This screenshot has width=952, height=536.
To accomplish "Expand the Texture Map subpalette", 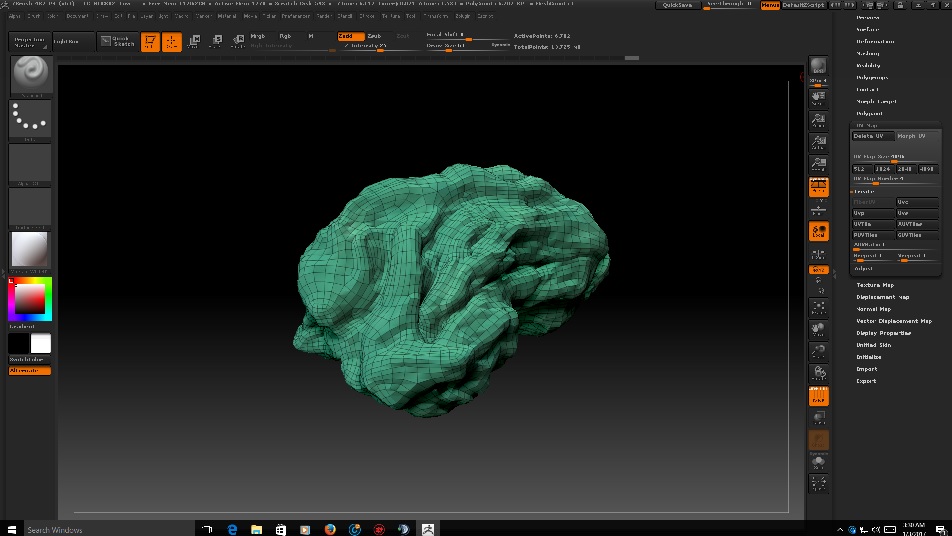I will click(x=875, y=285).
